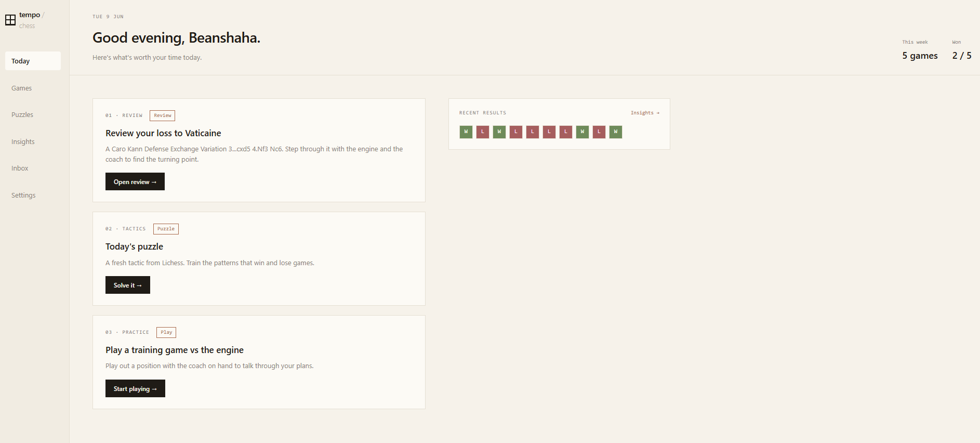Click the '2 / 5' won stat
Screen dimensions: 980x443
(962, 56)
